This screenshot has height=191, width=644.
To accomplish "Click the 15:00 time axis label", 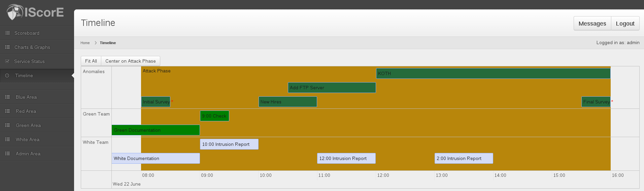I will 559,175.
